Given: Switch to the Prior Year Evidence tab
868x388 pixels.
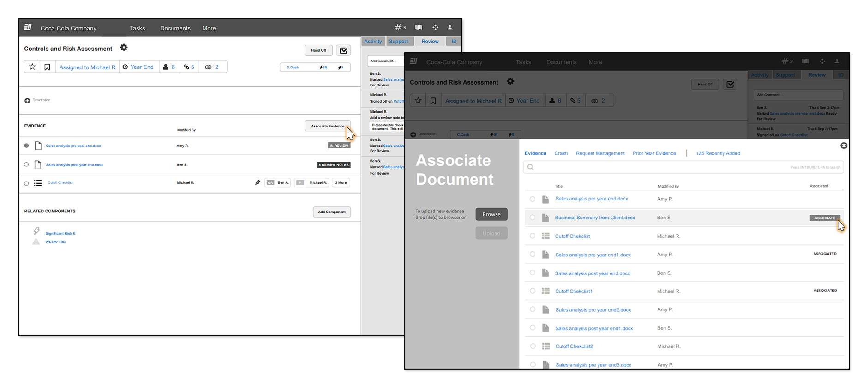Looking at the screenshot, I should pos(654,153).
